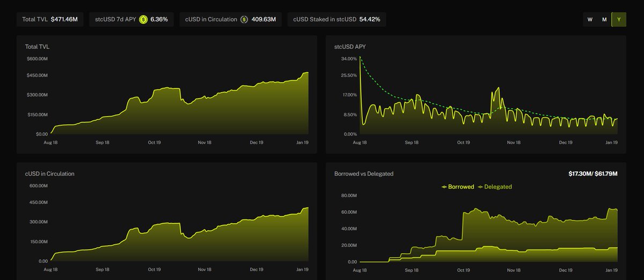Screen dimensions: 644x280
Task: Click 80.00M axis label on Borrowed chart
Action: click(349, 195)
